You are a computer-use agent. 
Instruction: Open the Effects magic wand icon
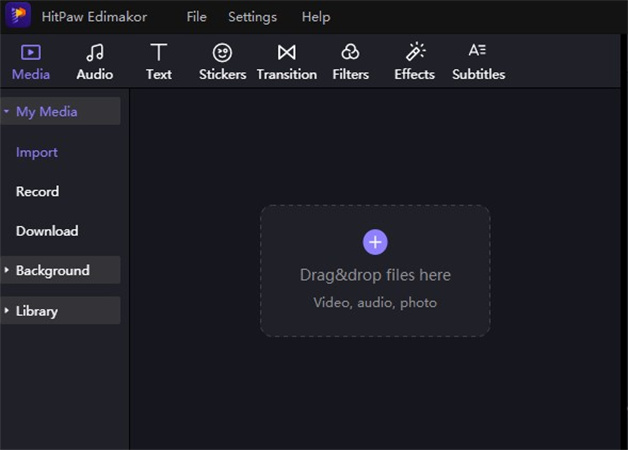point(414,53)
